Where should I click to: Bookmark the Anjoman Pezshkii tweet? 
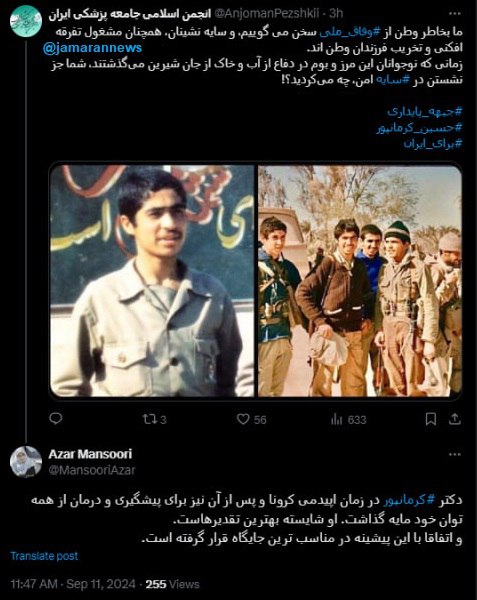click(431, 419)
